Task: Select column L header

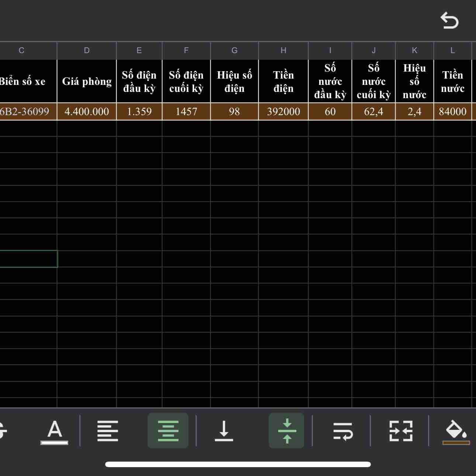Action: point(452,51)
